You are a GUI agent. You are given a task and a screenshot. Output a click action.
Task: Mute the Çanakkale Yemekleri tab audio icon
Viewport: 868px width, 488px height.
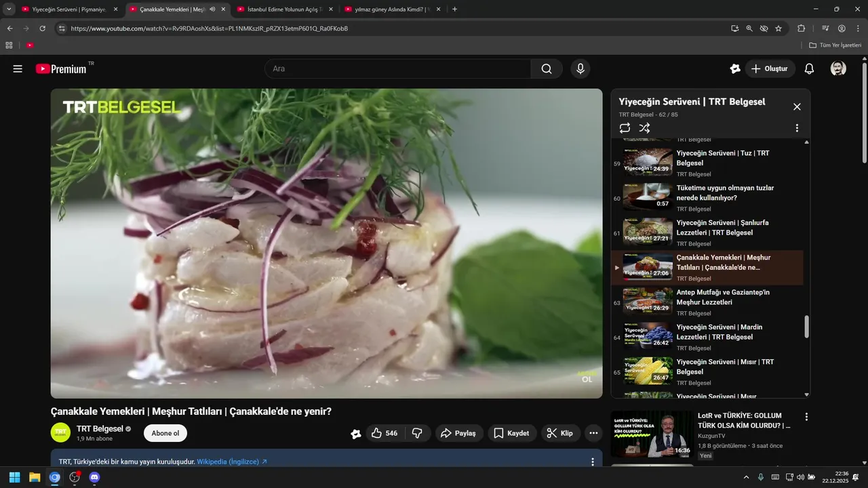point(212,9)
